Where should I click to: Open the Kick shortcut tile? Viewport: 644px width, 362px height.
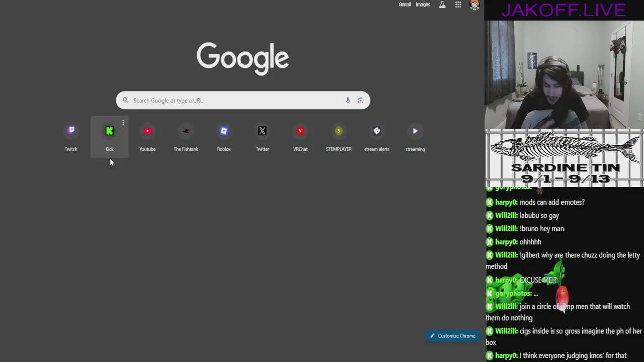(x=109, y=137)
